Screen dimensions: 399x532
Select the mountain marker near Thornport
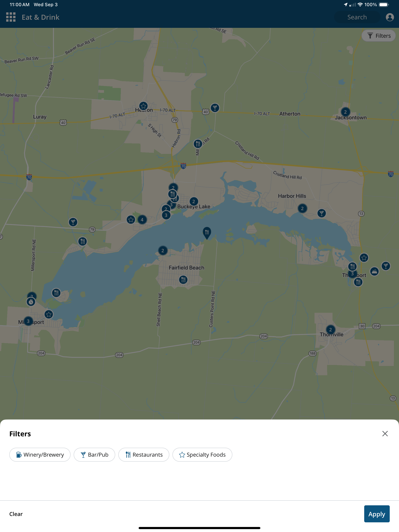pos(374,272)
